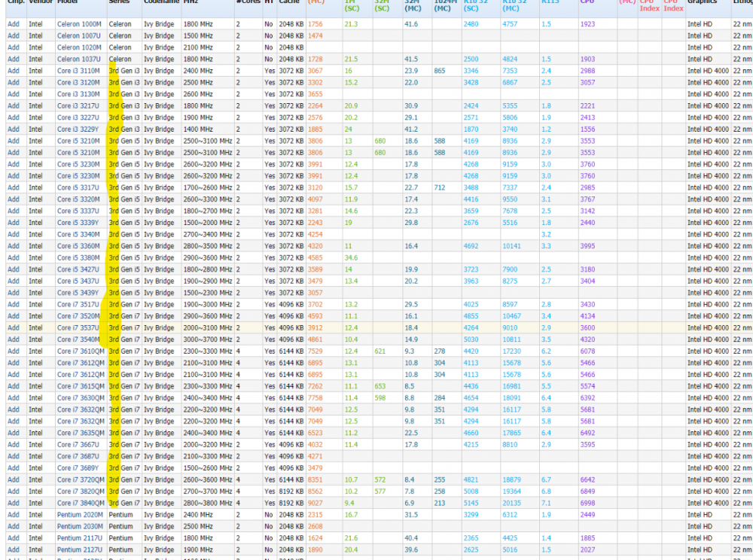Open the Core i7 3610QM model link
753x560 pixels.
(81, 352)
